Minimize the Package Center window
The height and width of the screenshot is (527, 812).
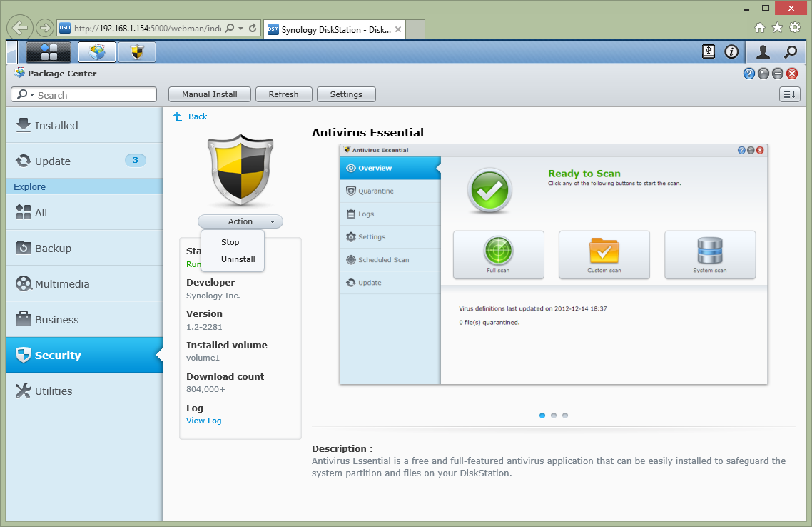pyautogui.click(x=763, y=74)
